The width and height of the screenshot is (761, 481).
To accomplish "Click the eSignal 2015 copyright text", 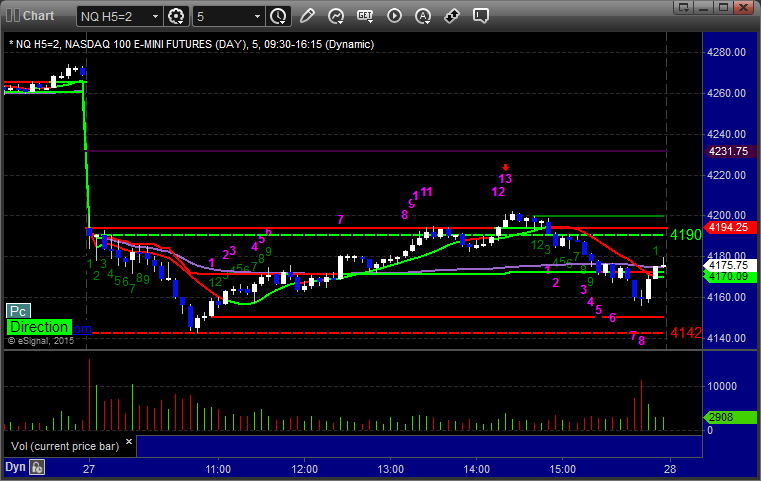I will 41,341.
